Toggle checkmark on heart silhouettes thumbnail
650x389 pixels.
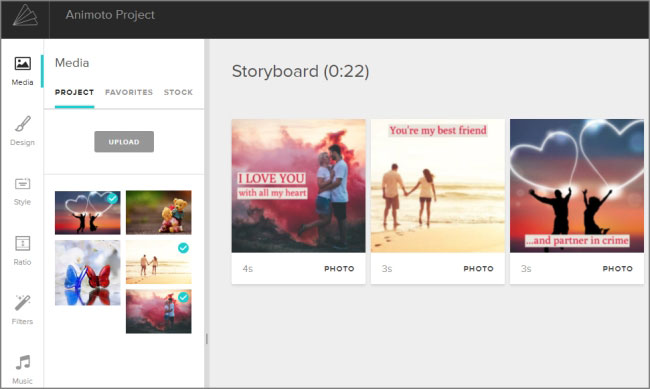[112, 198]
